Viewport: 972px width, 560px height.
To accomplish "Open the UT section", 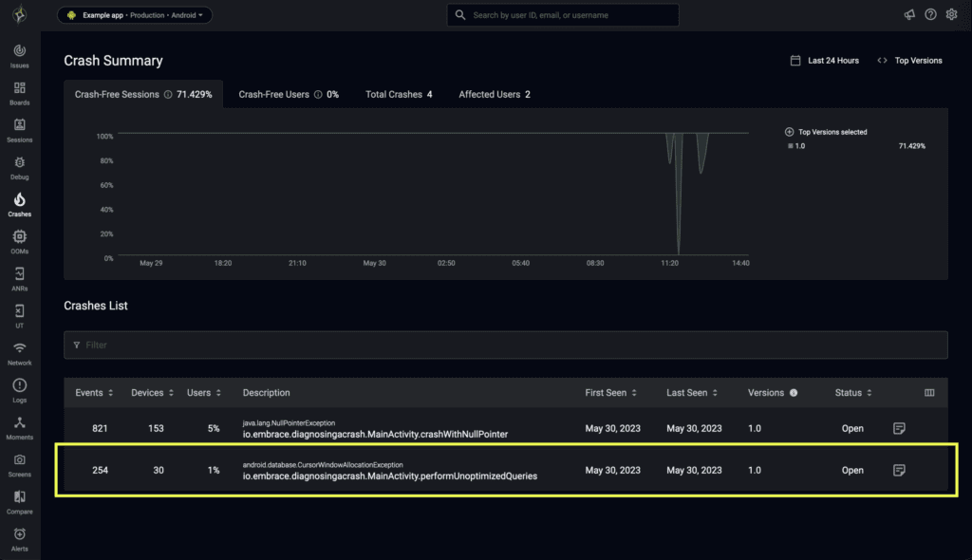I will (19, 316).
